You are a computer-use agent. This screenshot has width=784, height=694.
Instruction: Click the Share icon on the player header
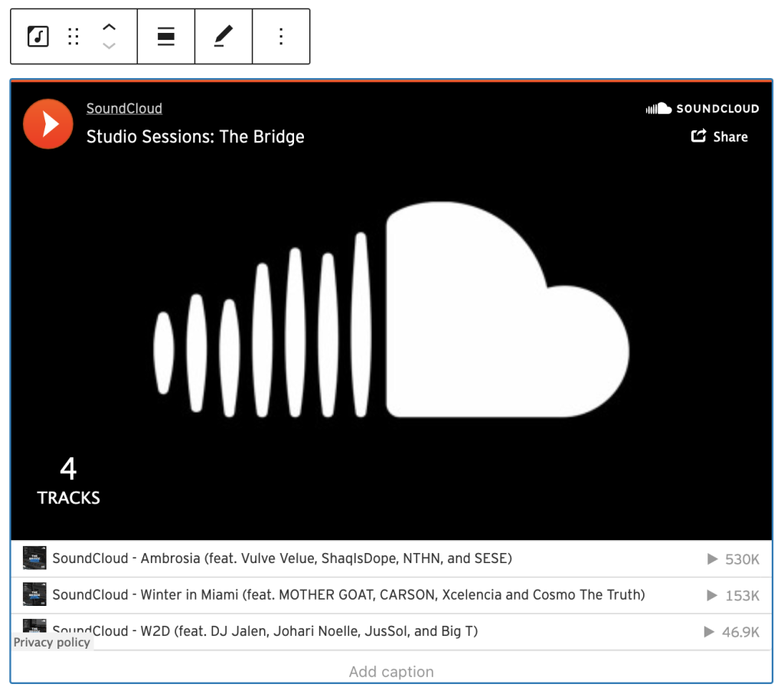click(698, 136)
